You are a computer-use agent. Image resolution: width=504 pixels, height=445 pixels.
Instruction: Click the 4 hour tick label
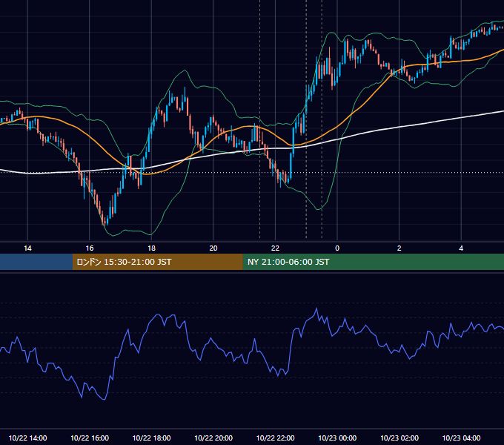461,248
